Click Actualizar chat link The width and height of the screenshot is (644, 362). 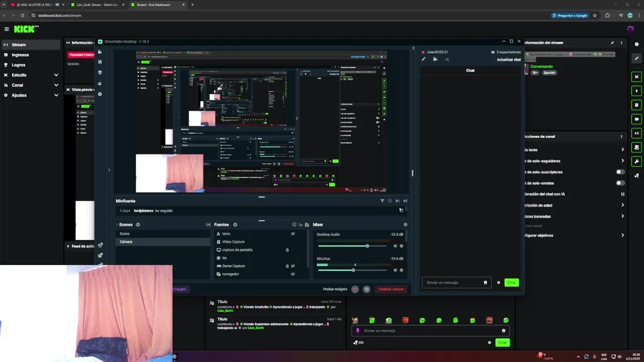pos(509,59)
